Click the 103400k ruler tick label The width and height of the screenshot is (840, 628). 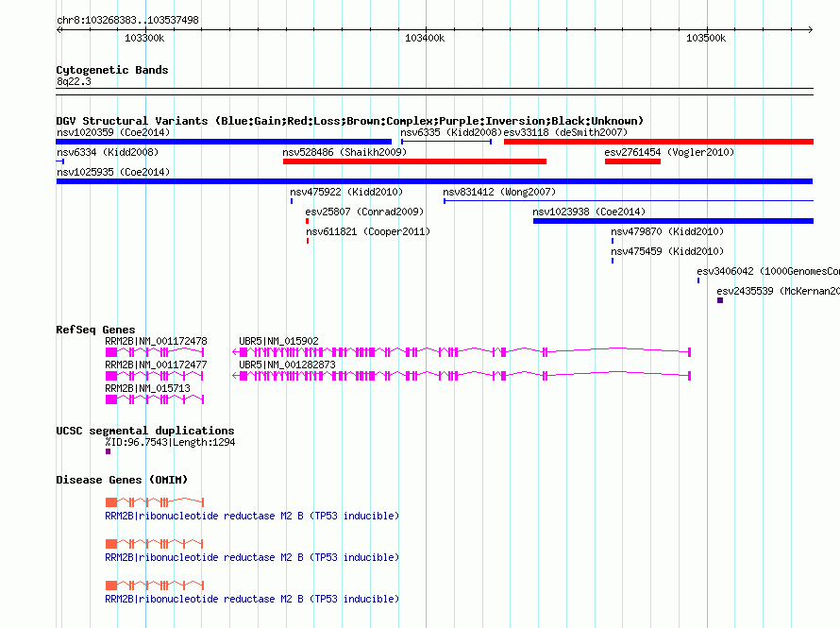(425, 38)
